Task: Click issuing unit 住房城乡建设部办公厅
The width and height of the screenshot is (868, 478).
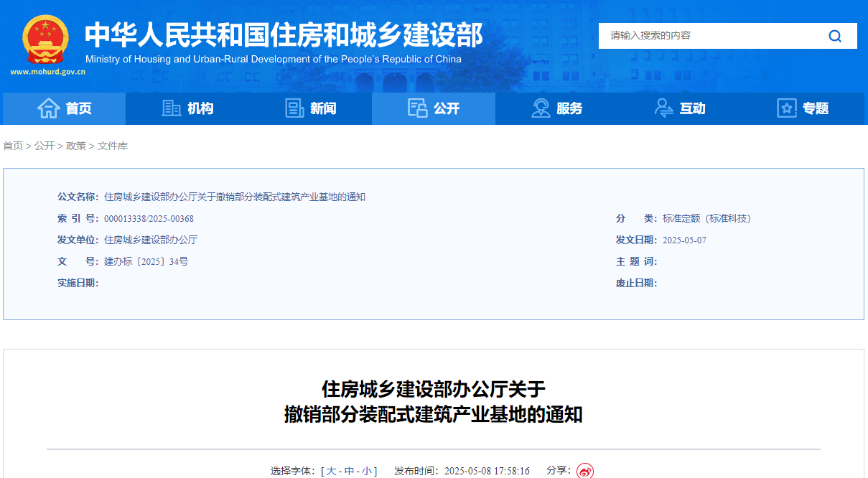Action: point(151,240)
